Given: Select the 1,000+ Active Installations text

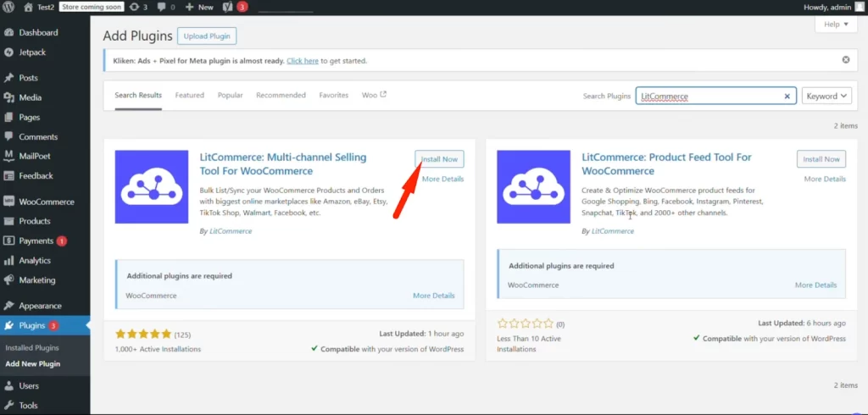Looking at the screenshot, I should coord(158,349).
